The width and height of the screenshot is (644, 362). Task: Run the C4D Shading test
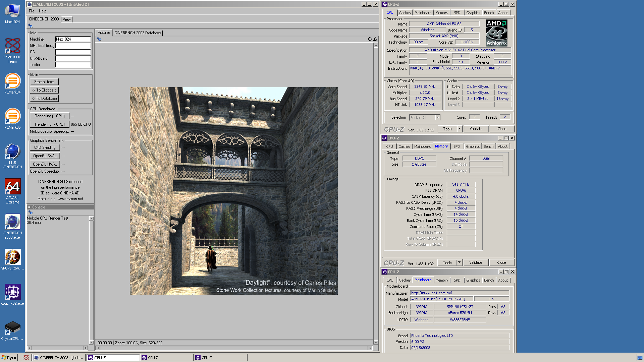tap(45, 147)
